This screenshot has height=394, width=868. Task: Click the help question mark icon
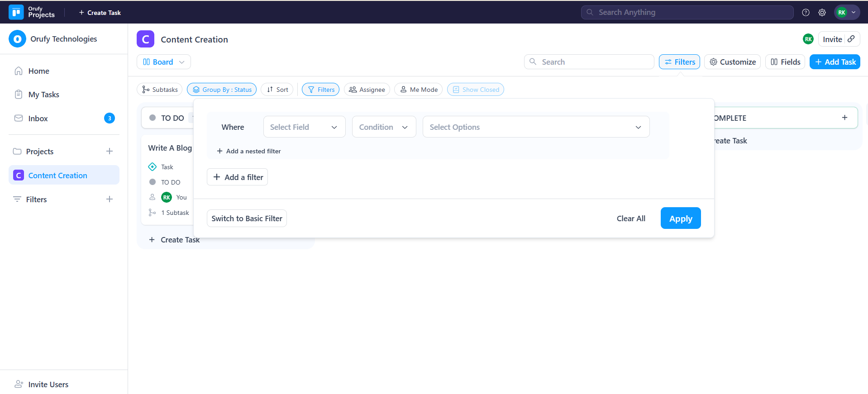(806, 13)
